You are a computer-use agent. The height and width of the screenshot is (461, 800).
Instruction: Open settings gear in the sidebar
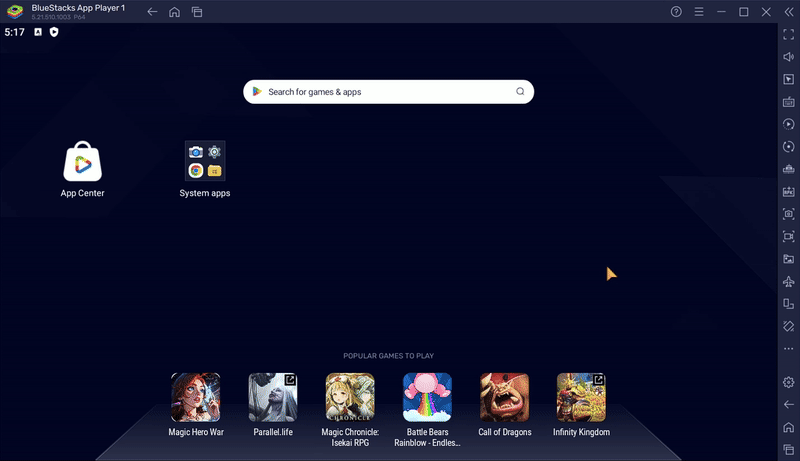click(788, 382)
